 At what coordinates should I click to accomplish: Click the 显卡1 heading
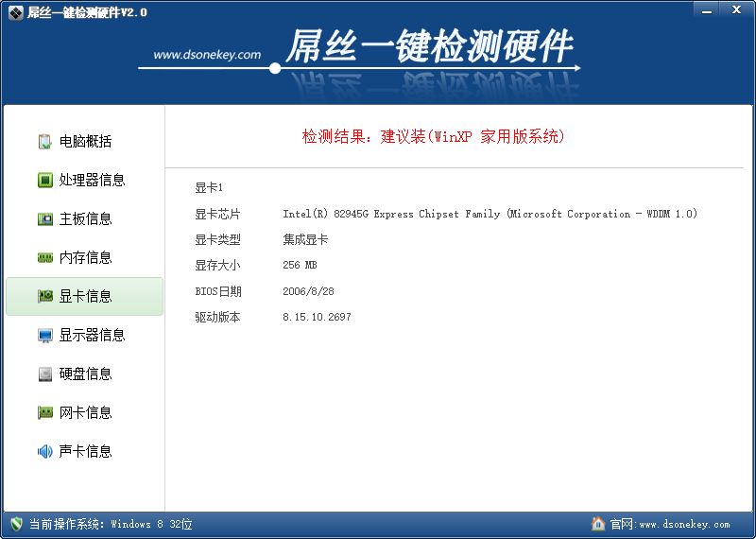(x=209, y=188)
